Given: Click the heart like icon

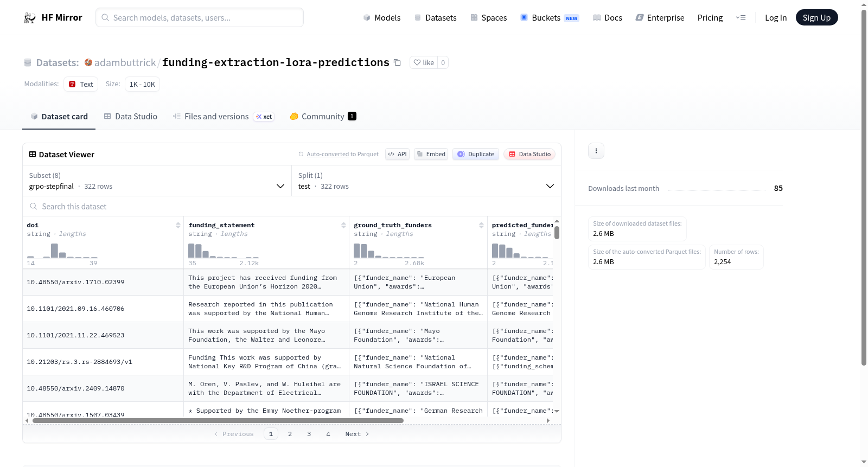Looking at the screenshot, I should [417, 62].
